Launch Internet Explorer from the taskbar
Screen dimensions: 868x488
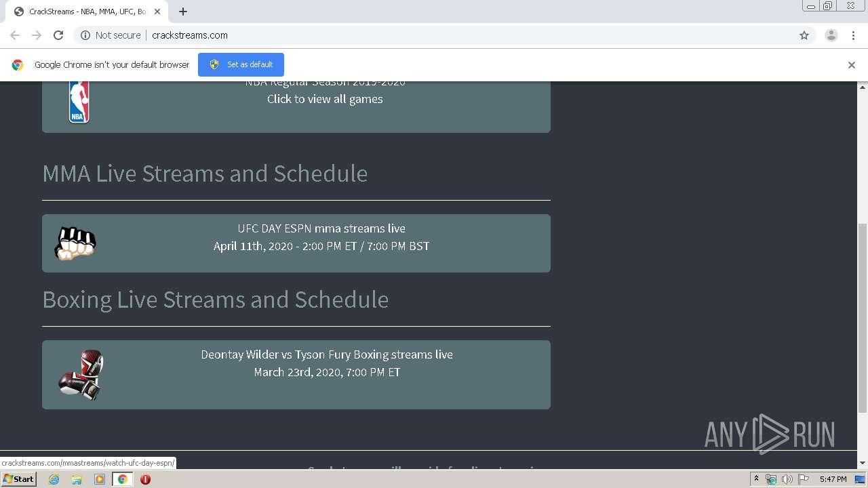(54, 479)
